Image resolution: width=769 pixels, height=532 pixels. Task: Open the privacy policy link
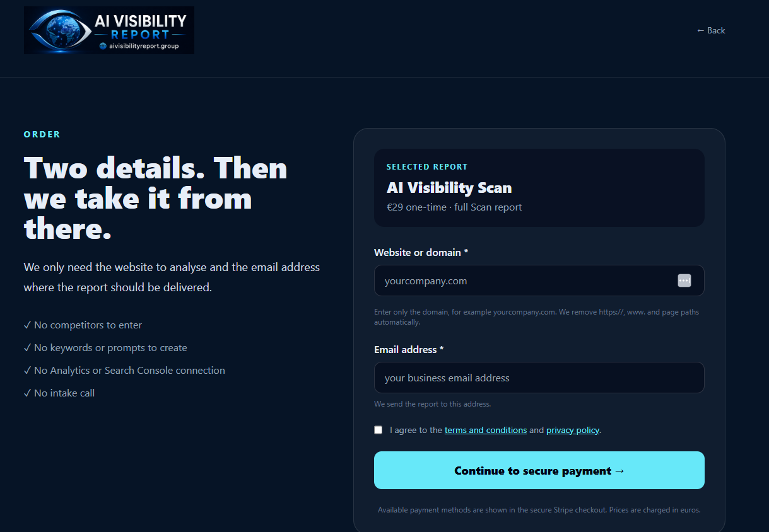[573, 430]
